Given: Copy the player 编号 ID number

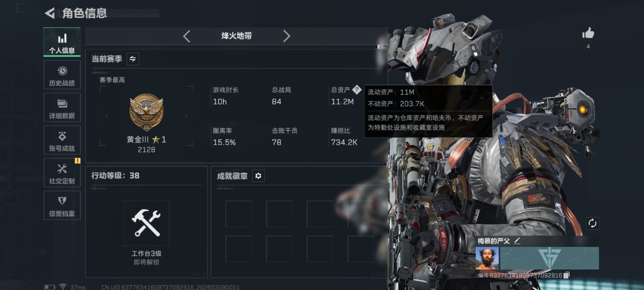Looking at the screenshot, I should pos(566,275).
